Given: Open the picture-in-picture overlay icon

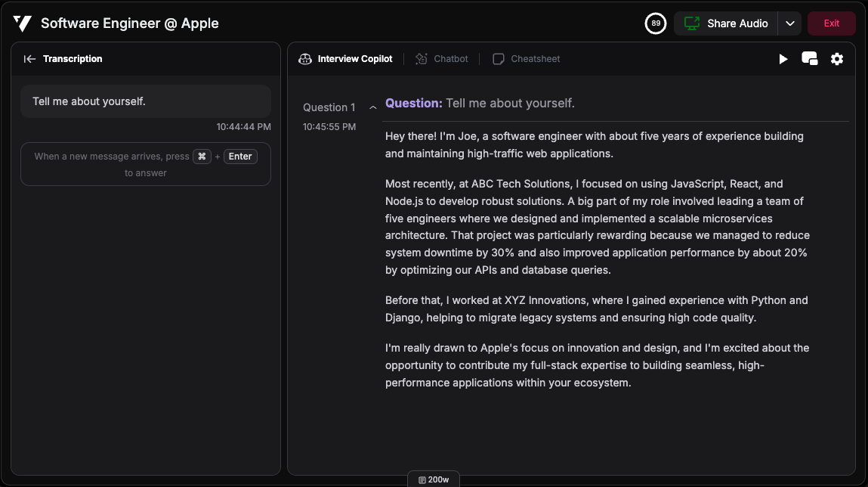Looking at the screenshot, I should click(x=809, y=59).
